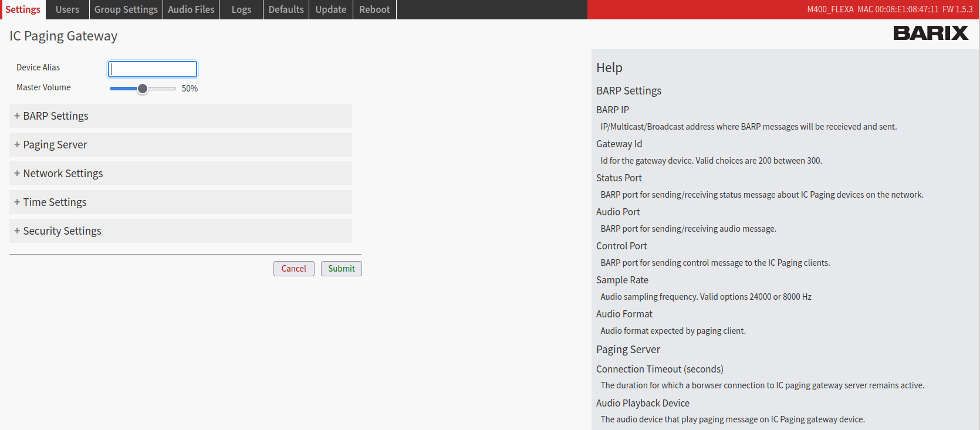Go to the Audio Files tab
Screen dimensions: 980x430
pos(191,9)
